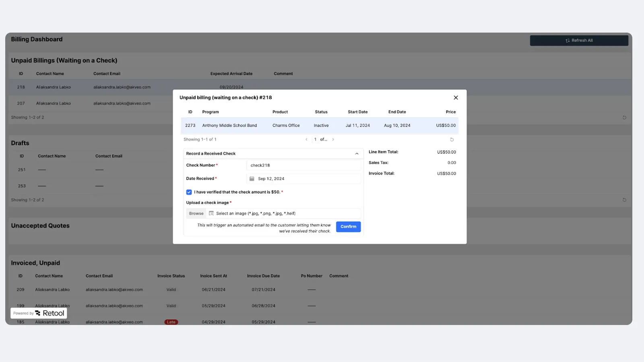This screenshot has width=644, height=362.
Task: Click the Invoice Status column header
Action: coord(171,276)
